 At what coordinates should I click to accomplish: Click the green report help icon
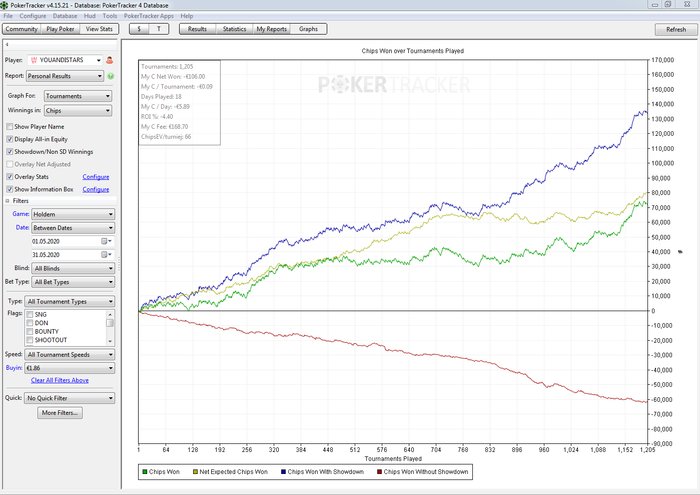pyautogui.click(x=110, y=76)
